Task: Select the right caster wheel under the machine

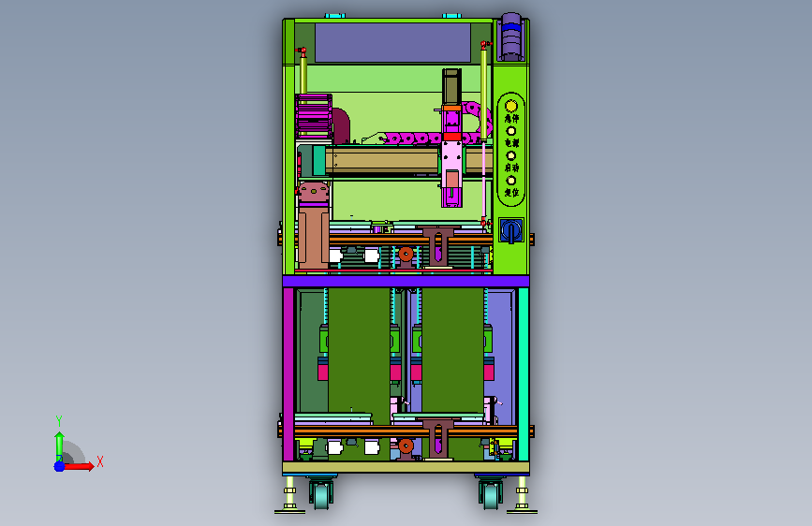Action: coord(491,494)
